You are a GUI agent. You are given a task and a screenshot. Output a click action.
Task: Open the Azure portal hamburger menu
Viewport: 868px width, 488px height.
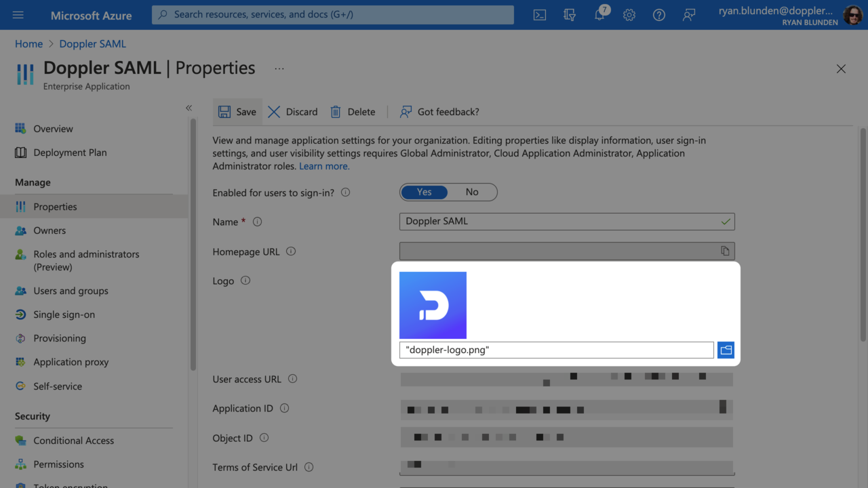pyautogui.click(x=18, y=15)
